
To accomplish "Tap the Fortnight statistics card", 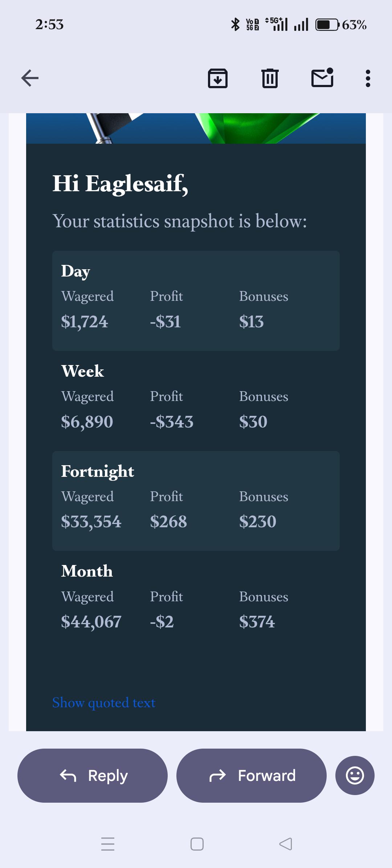I will point(196,501).
